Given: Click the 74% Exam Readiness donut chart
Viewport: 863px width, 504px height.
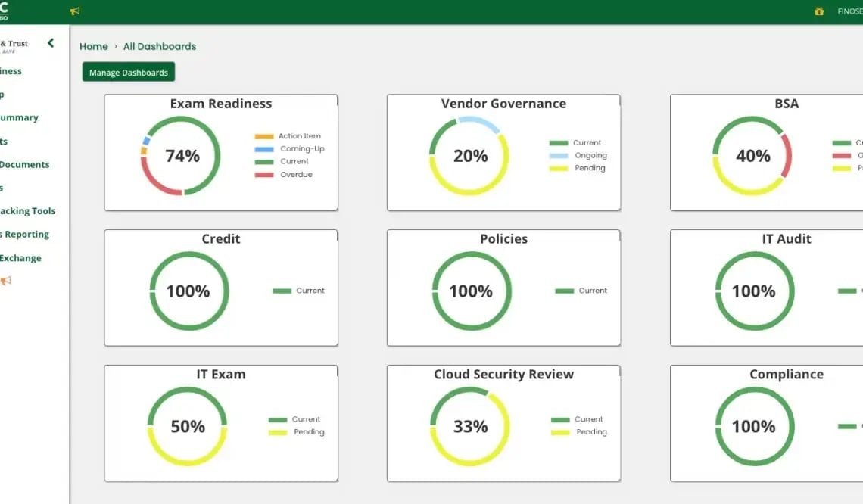Looking at the screenshot, I should click(x=182, y=154).
